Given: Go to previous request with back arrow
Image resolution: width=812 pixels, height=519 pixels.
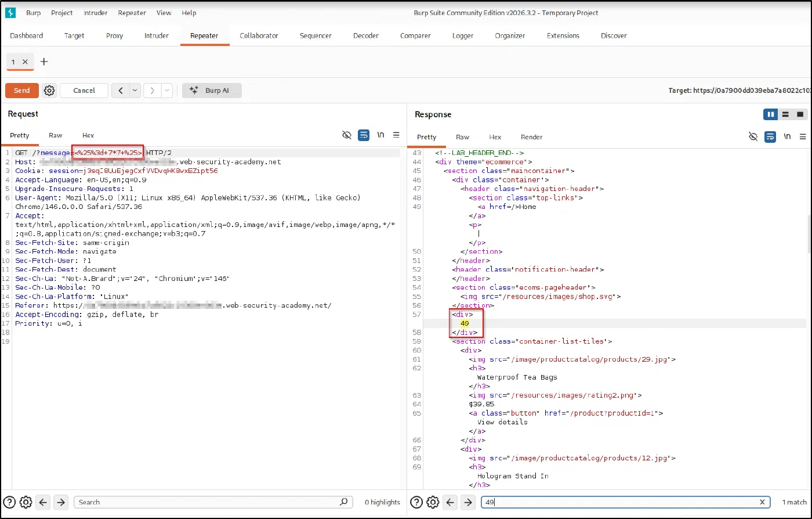Looking at the screenshot, I should click(121, 91).
